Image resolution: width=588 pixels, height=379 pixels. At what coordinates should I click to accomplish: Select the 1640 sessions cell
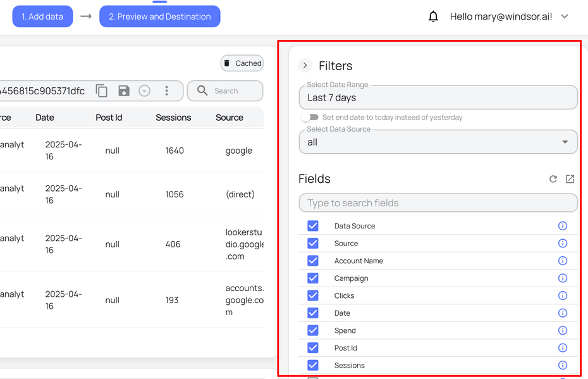[175, 151]
